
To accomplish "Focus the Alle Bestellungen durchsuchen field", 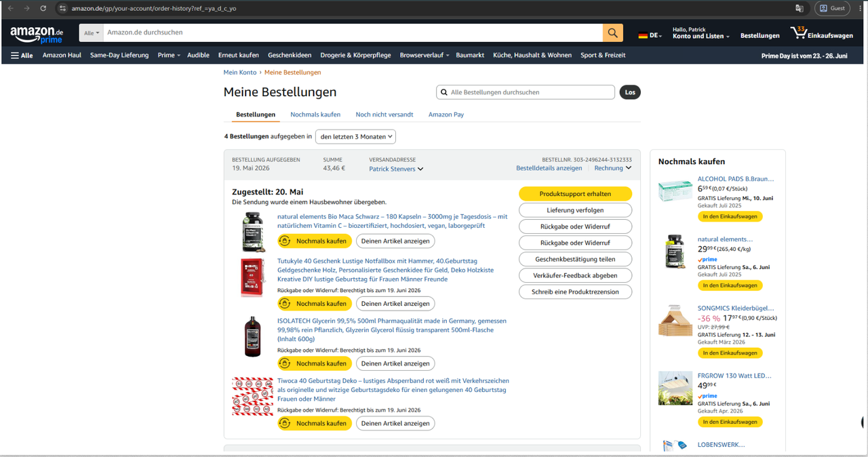I will (526, 92).
